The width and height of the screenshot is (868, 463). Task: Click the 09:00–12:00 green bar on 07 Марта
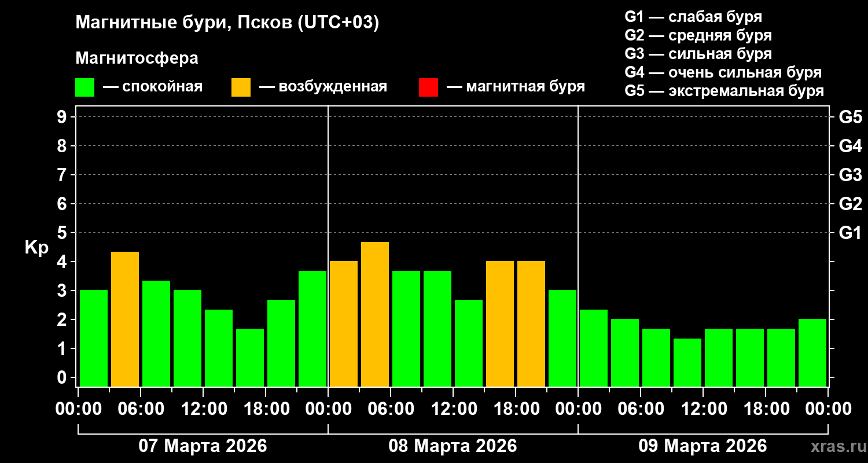click(187, 338)
